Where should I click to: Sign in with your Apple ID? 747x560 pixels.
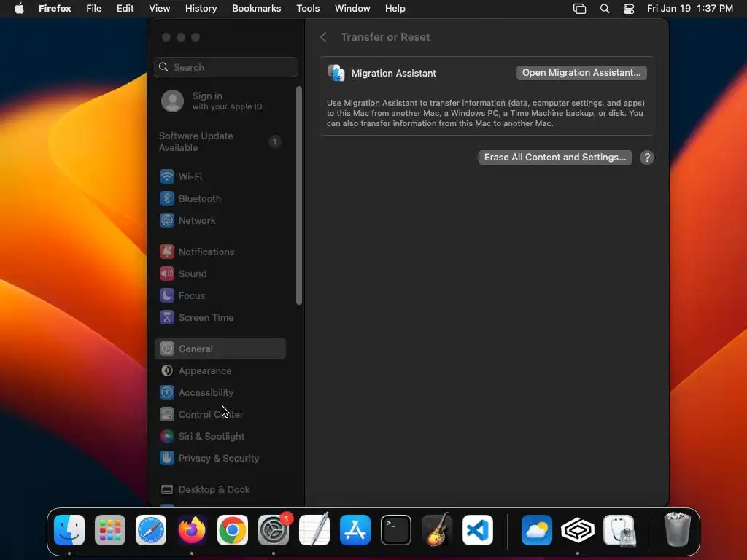pyautogui.click(x=220, y=101)
